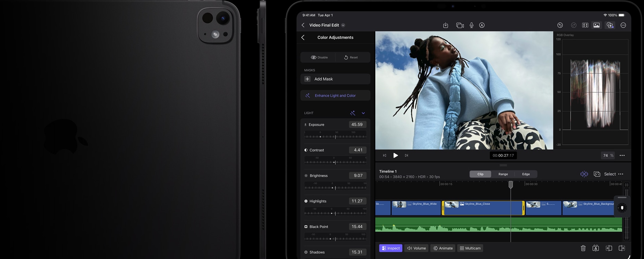Toggle the Inspect panel button

[x=391, y=248]
